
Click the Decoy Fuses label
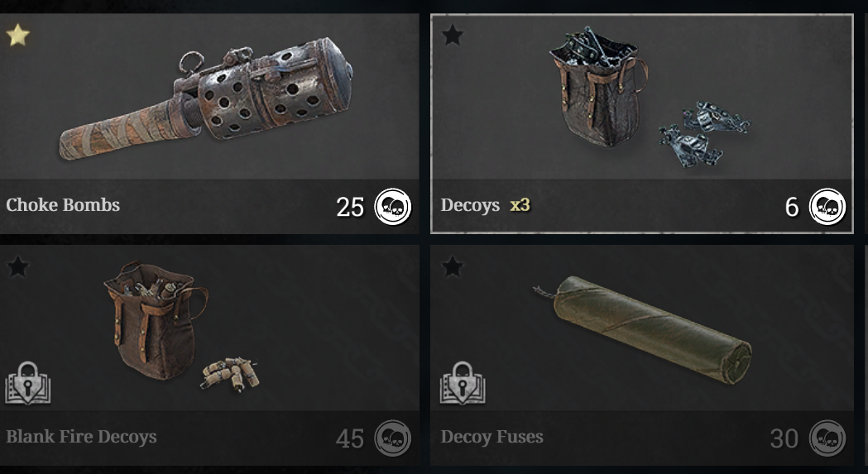point(492,437)
